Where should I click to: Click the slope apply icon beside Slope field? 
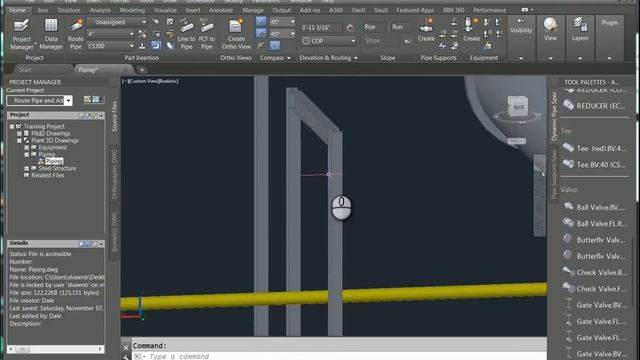407,41
